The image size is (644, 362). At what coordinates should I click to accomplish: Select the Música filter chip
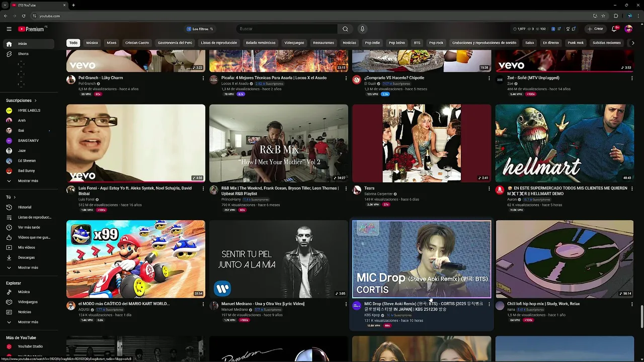(92, 43)
